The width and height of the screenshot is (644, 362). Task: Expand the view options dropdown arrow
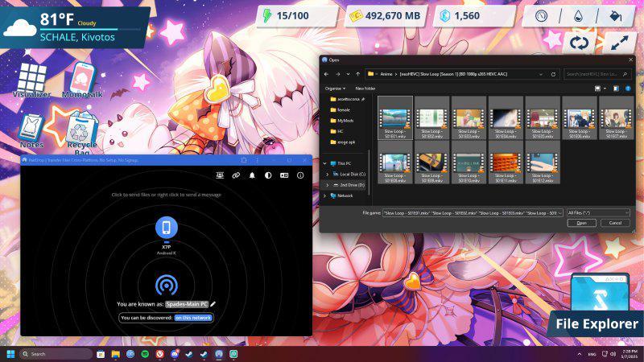[x=605, y=88]
